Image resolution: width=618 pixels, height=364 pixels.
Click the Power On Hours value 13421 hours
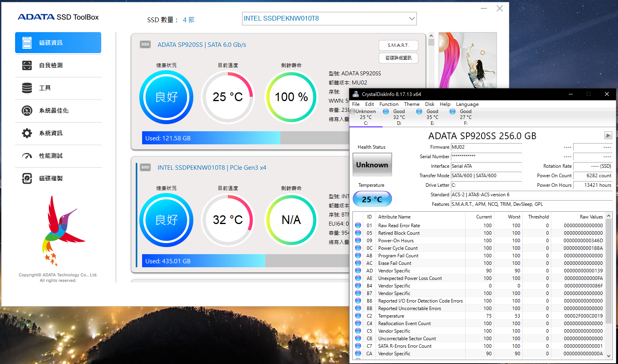593,185
